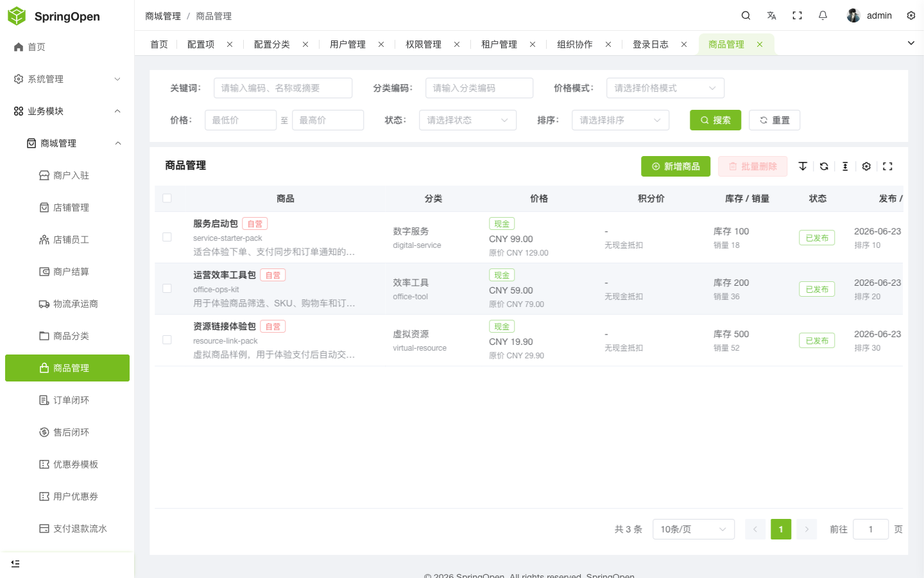924x578 pixels.
Task: Open the notifications bell
Action: pos(823,15)
